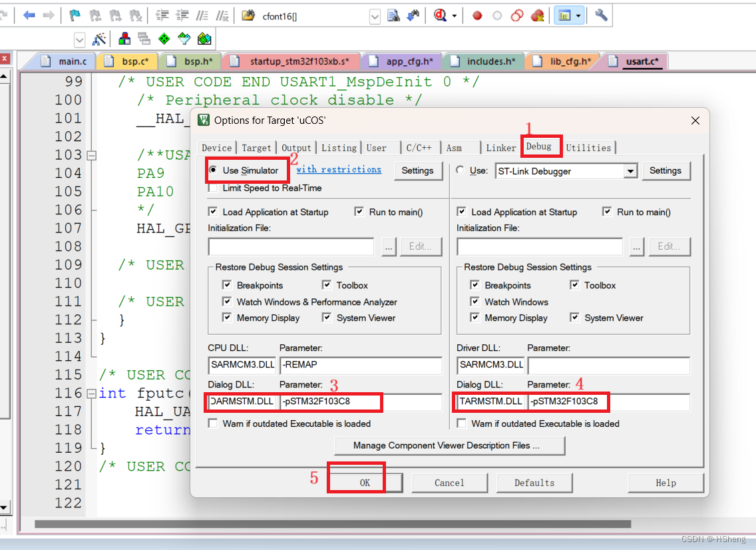Click the Kill All Breakpoints icon
756x550 pixels.
pos(536,14)
